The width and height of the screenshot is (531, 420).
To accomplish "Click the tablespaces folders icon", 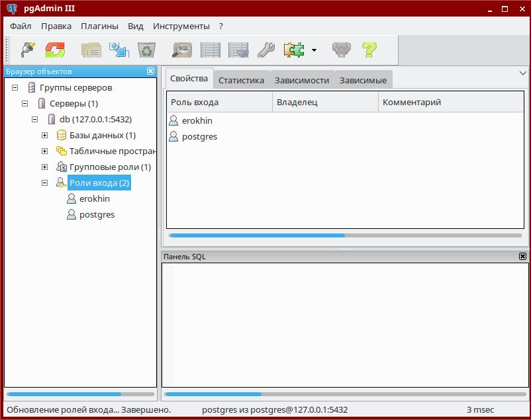I will click(62, 151).
